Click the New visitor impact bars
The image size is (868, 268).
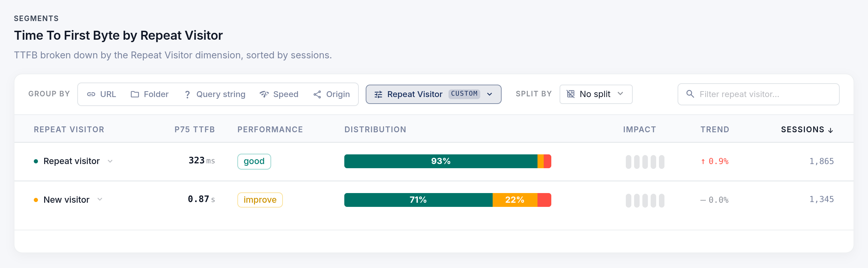(645, 200)
